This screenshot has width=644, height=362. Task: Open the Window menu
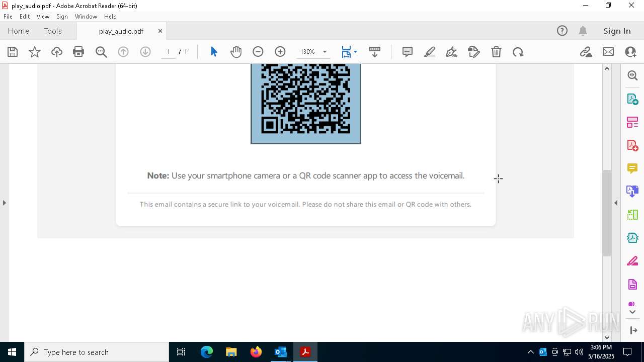(x=86, y=17)
